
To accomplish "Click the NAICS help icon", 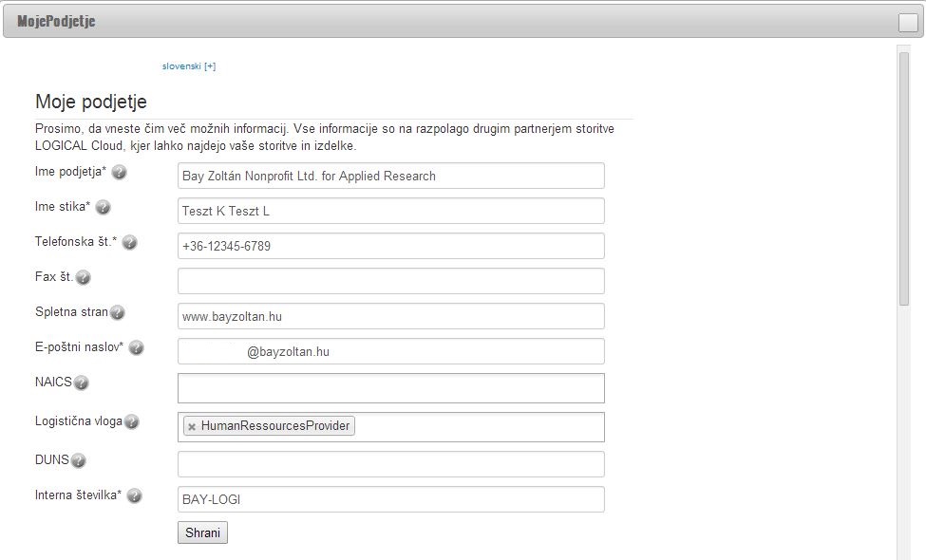I will click(x=81, y=383).
